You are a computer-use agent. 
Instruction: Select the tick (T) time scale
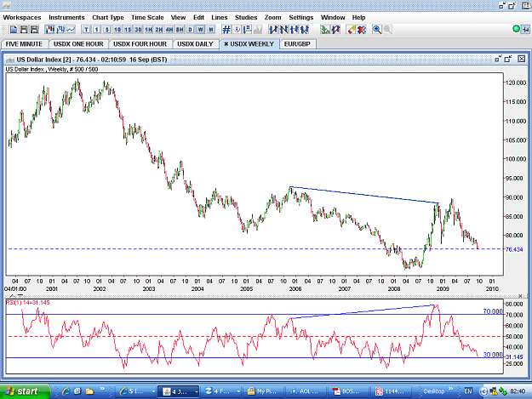click(86, 30)
